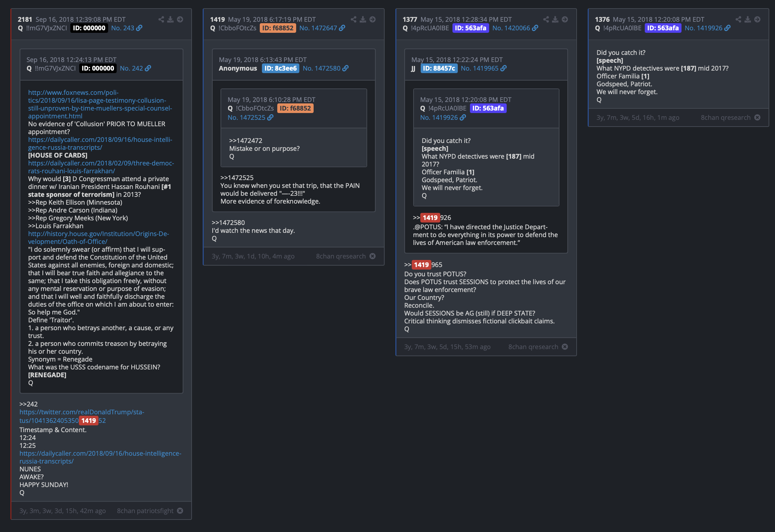
Task: Open dailycaller three-democrats-rouhani-louis-farrakhan link
Action: pyautogui.click(x=101, y=167)
